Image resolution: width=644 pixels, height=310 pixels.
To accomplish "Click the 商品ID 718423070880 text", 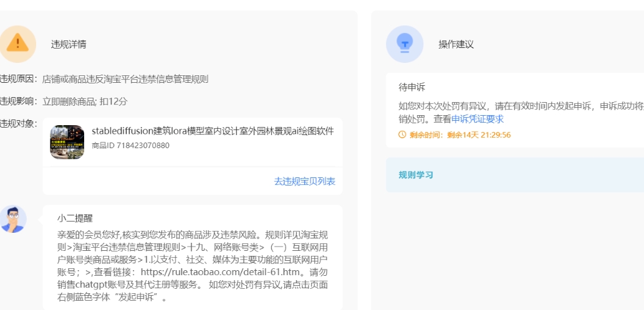I will [130, 146].
